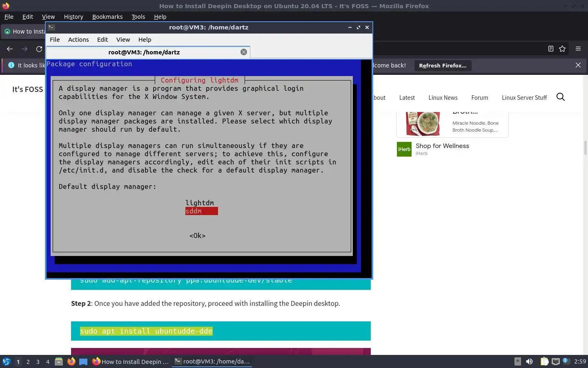Open clipboard manager tray icon
This screenshot has height=368, width=588.
click(544, 361)
